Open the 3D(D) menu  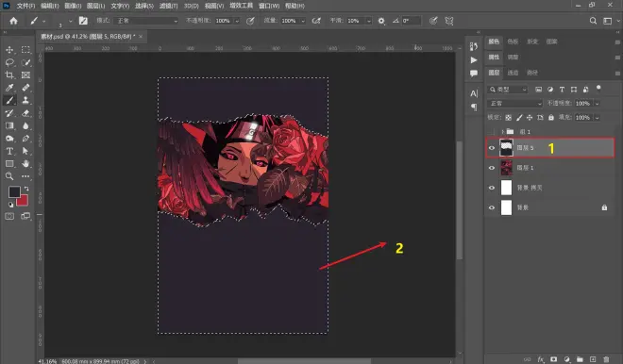pos(191,6)
